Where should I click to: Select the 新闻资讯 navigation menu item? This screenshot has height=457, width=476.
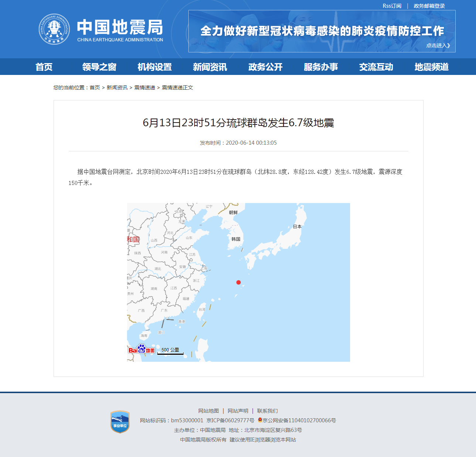210,67
